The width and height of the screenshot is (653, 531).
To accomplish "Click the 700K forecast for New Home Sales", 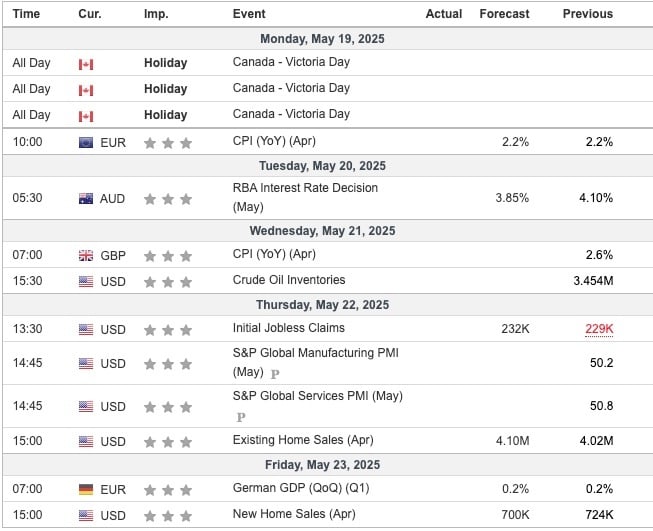I will click(x=516, y=515).
